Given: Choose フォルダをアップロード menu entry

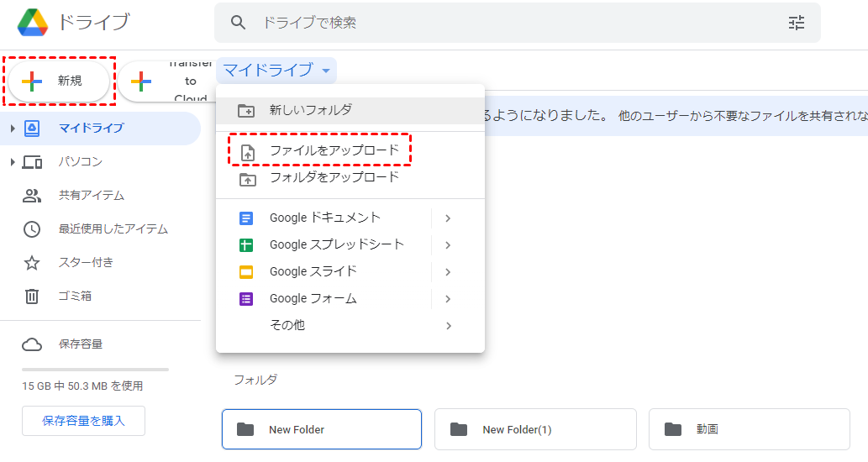Looking at the screenshot, I should click(334, 178).
